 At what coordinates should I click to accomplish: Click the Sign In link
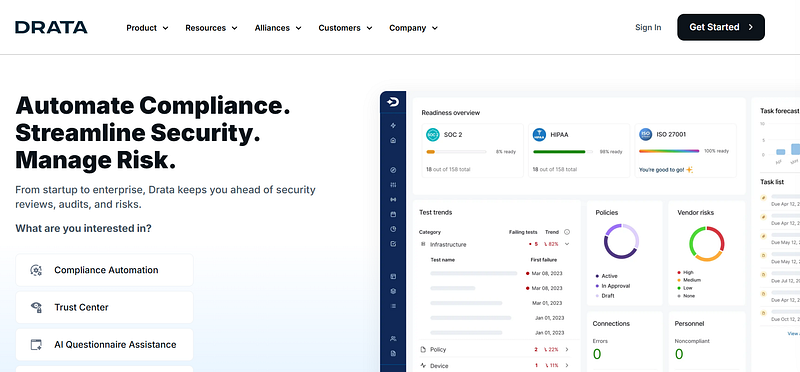click(x=648, y=28)
